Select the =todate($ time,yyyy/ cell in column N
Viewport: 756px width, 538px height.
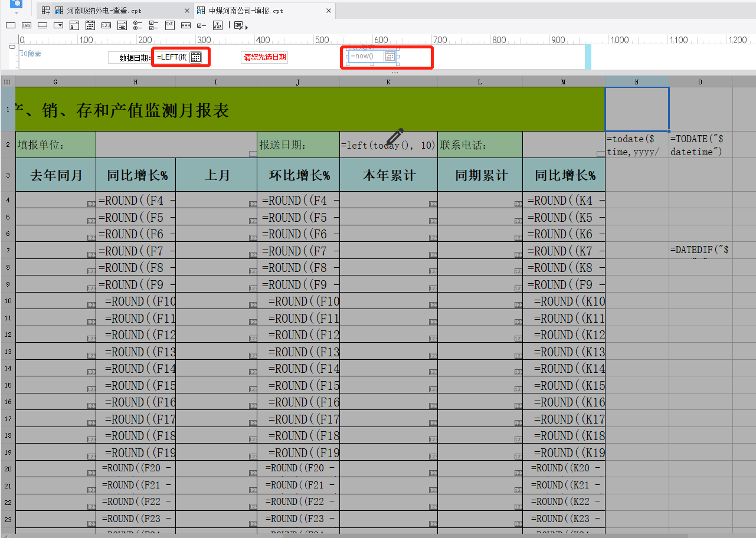(637, 145)
